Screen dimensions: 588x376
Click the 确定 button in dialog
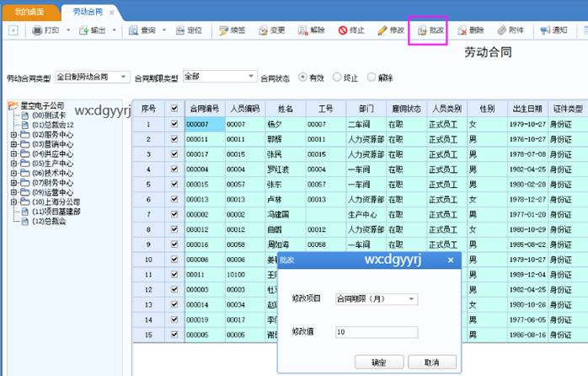pos(383,362)
